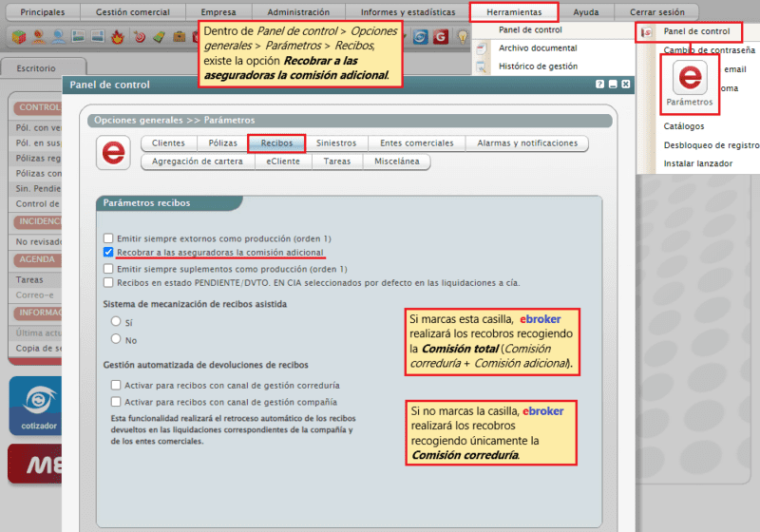This screenshot has height=532, width=760.
Task: Click the Archivo documental menu icon
Action: point(482,47)
